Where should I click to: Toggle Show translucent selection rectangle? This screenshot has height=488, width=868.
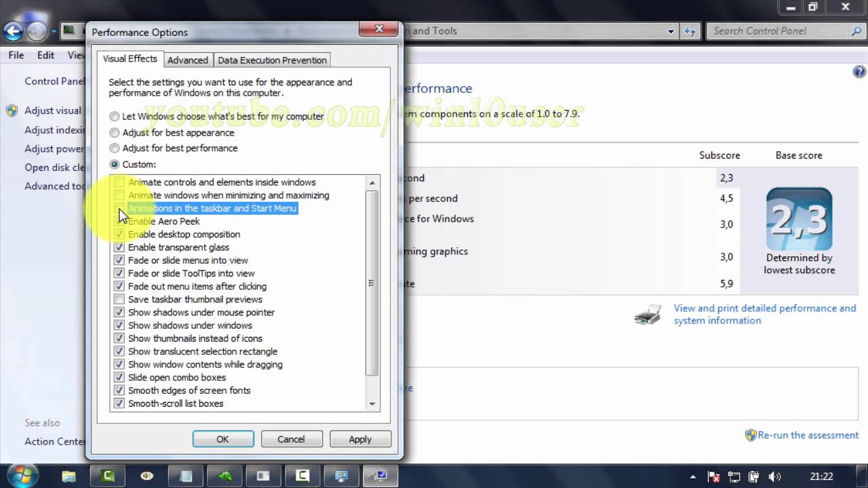[x=119, y=351]
